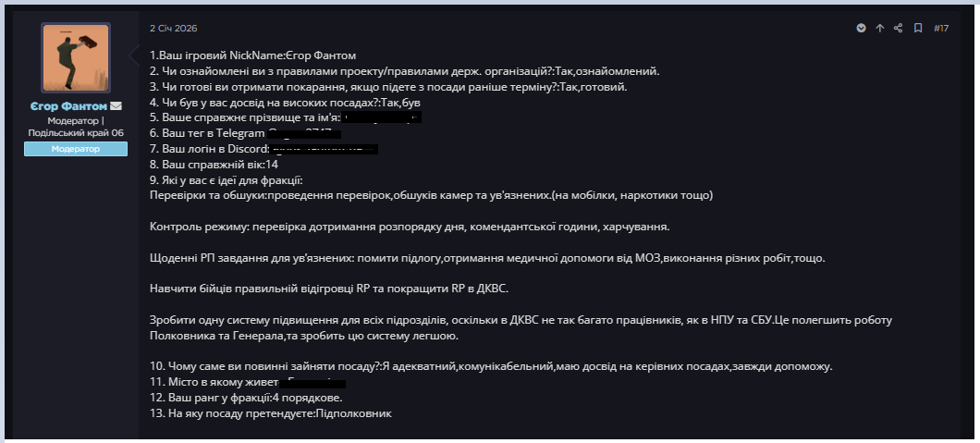Send message via envelope icon next to username
This screenshot has width=980, height=443.
(116, 106)
